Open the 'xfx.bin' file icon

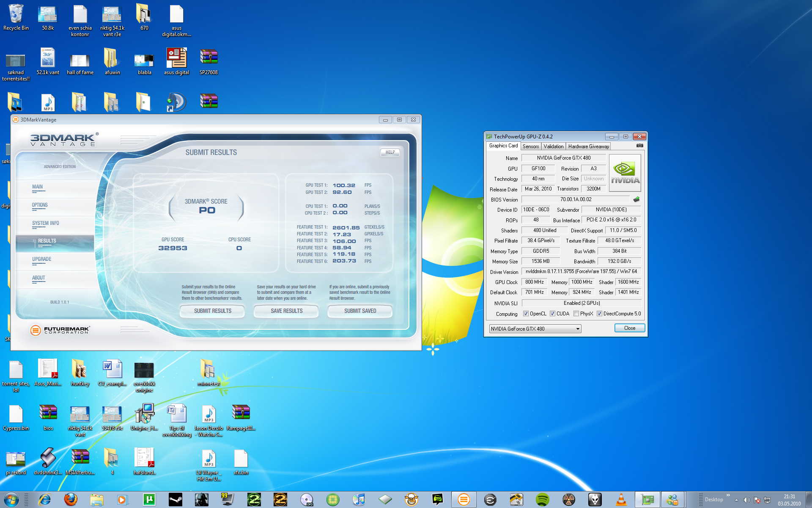(241, 462)
